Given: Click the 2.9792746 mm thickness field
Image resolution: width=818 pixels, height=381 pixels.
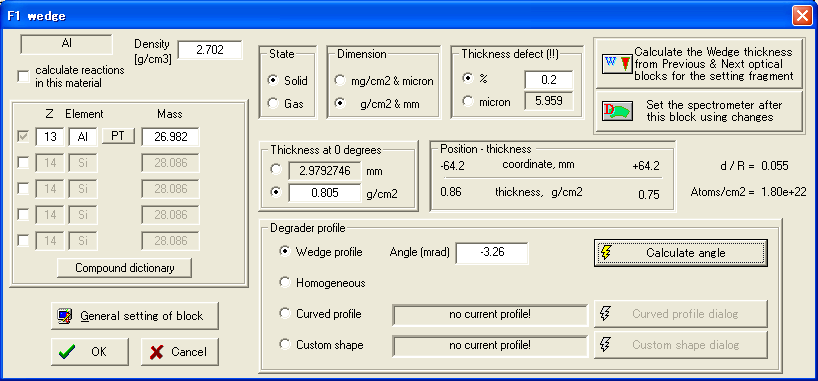Looking at the screenshot, I should 325,171.
